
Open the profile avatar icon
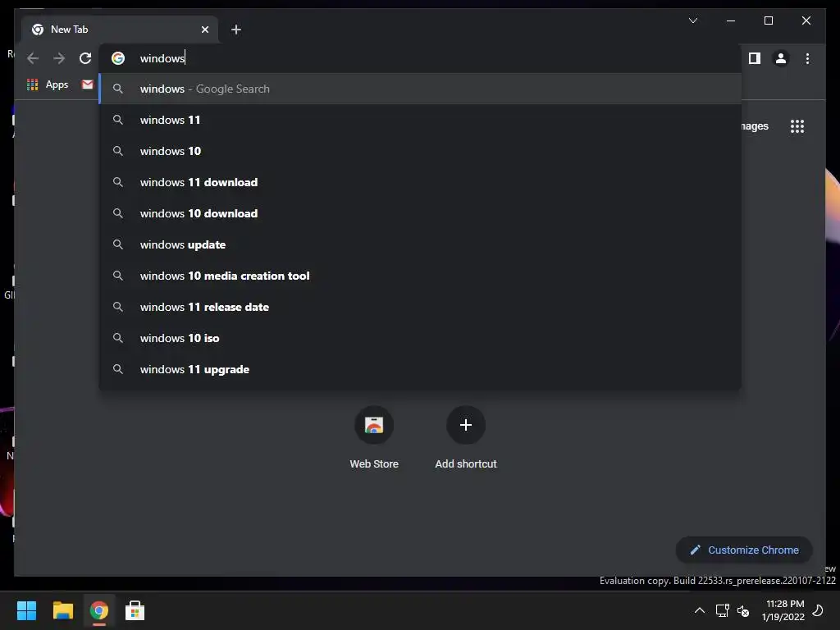781,58
